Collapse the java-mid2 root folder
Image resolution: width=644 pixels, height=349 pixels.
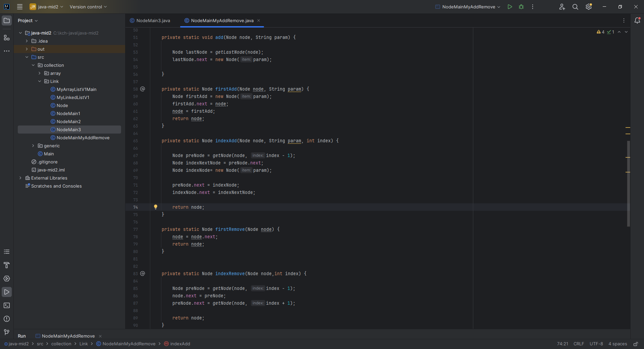click(20, 33)
